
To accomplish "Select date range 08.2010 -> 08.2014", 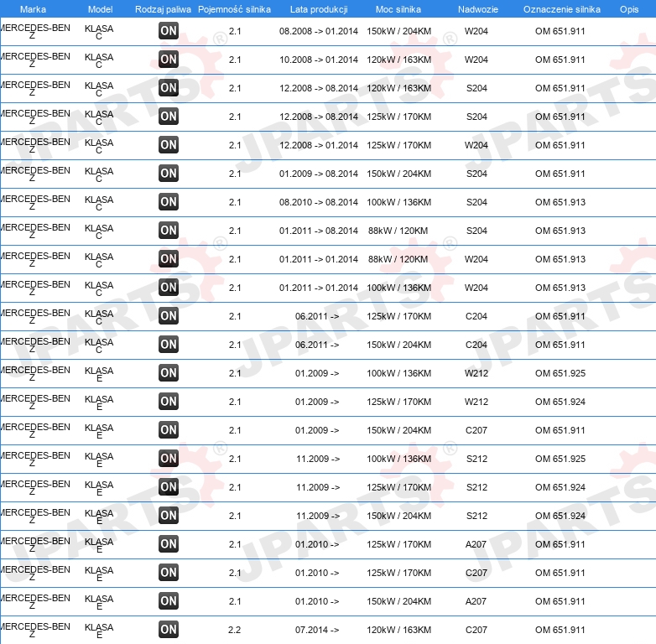I will pos(319,202).
